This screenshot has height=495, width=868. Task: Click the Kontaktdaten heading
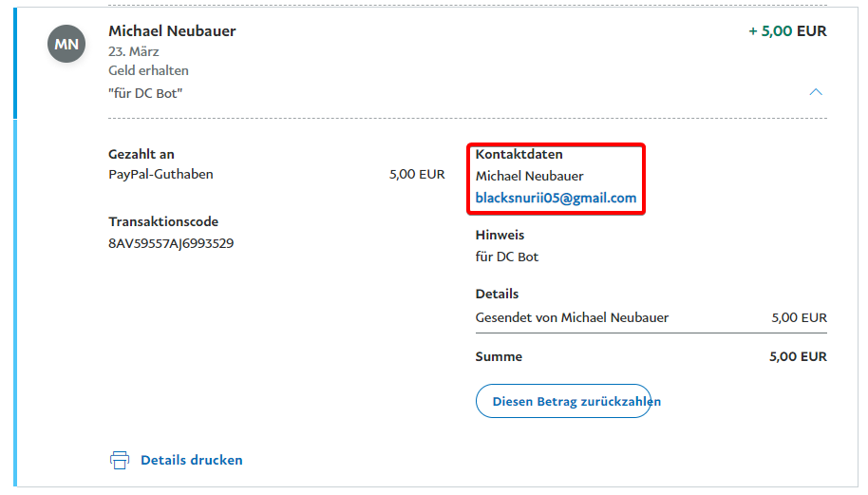pos(519,154)
